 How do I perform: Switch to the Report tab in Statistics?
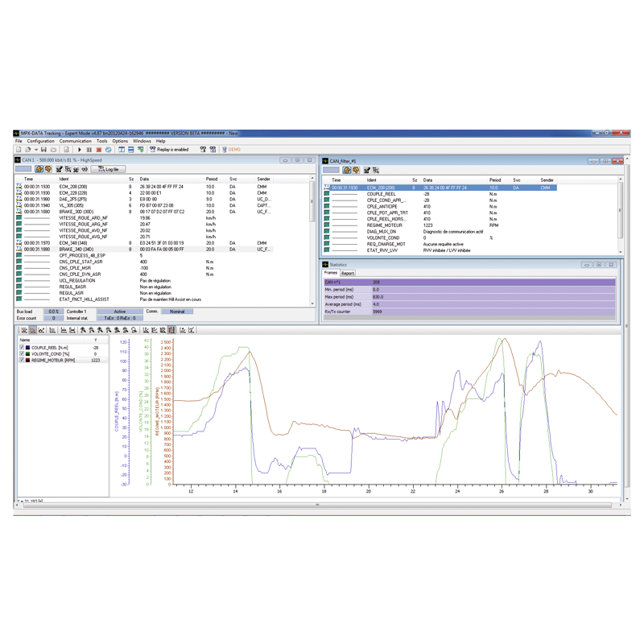click(x=348, y=273)
